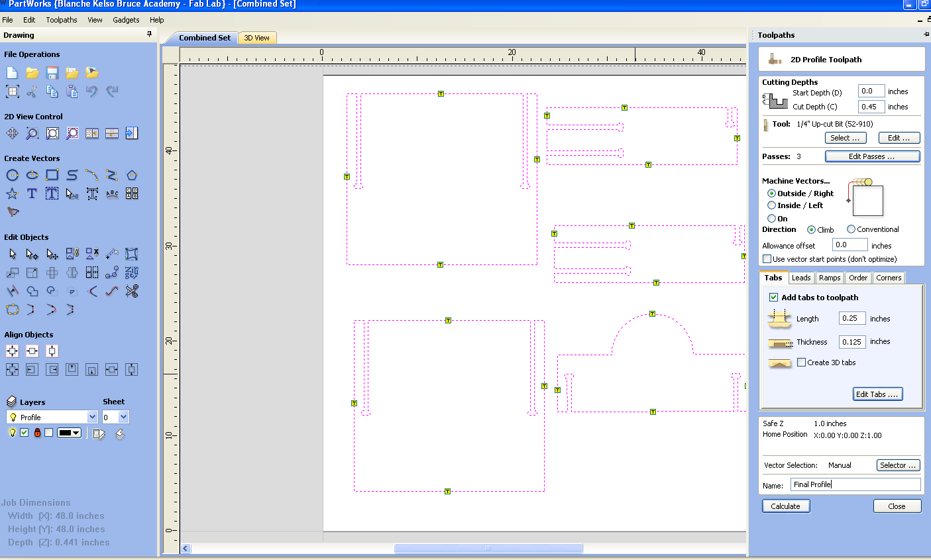Create a new file
Viewport: 931px width, 560px height.
tap(12, 72)
